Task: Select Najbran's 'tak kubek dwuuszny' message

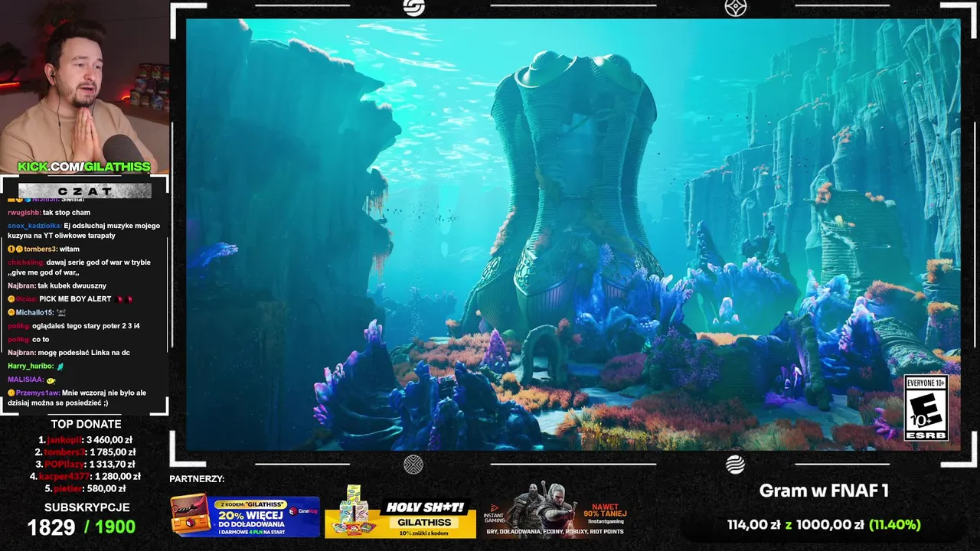Action: (x=57, y=286)
